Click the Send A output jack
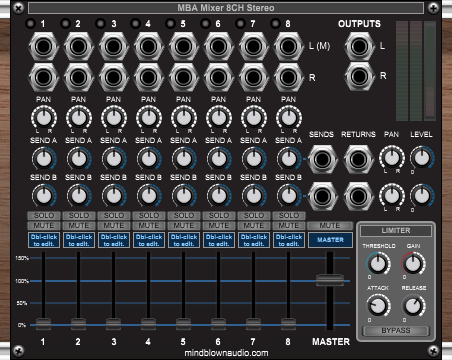 tap(322, 159)
